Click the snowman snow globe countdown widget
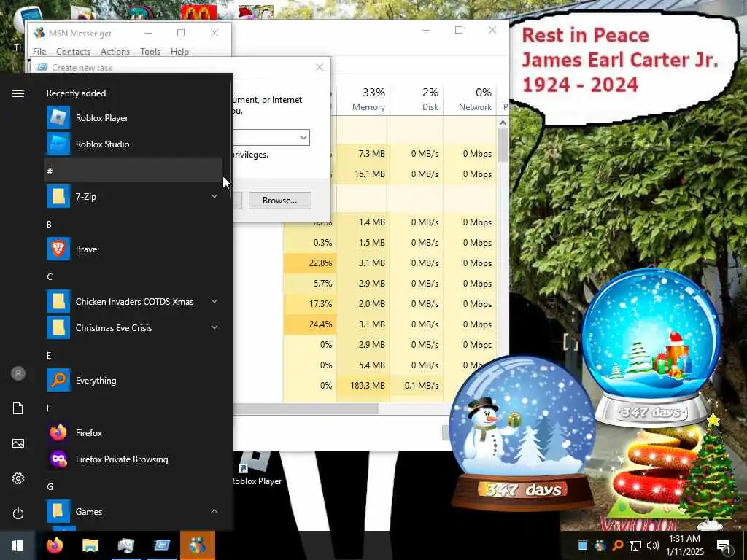The image size is (747, 560). [x=522, y=432]
